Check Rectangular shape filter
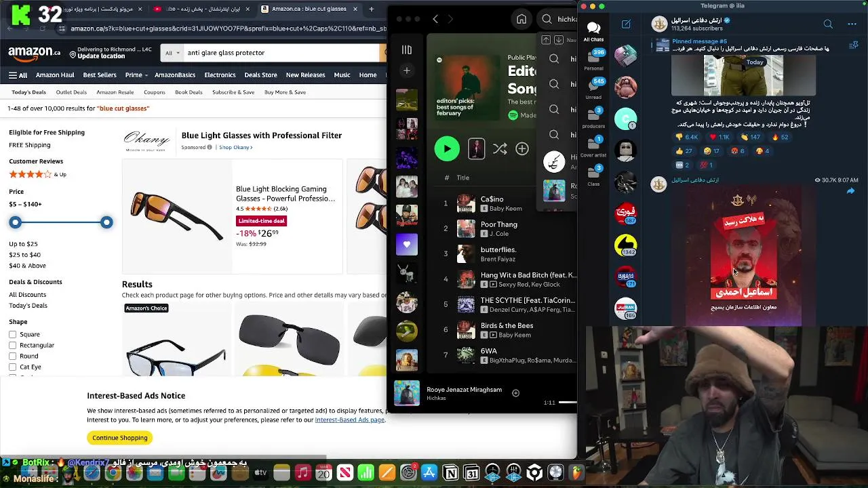Viewport: 868px width, 488px height. 13,345
